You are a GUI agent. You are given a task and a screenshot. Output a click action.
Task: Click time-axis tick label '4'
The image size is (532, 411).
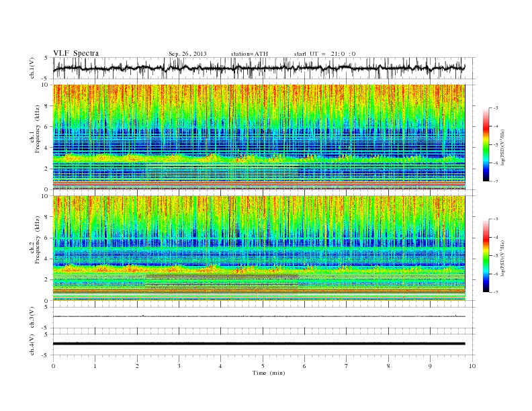[x=220, y=366]
